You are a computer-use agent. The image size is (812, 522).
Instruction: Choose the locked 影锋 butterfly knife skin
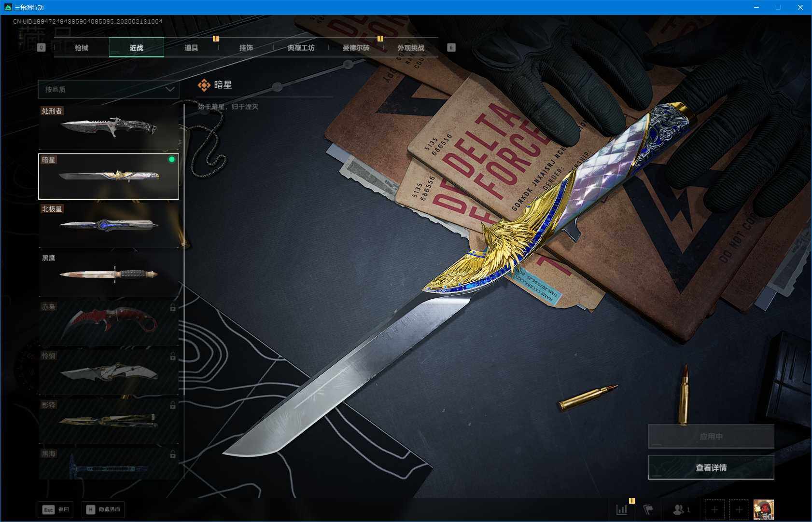[x=109, y=421]
